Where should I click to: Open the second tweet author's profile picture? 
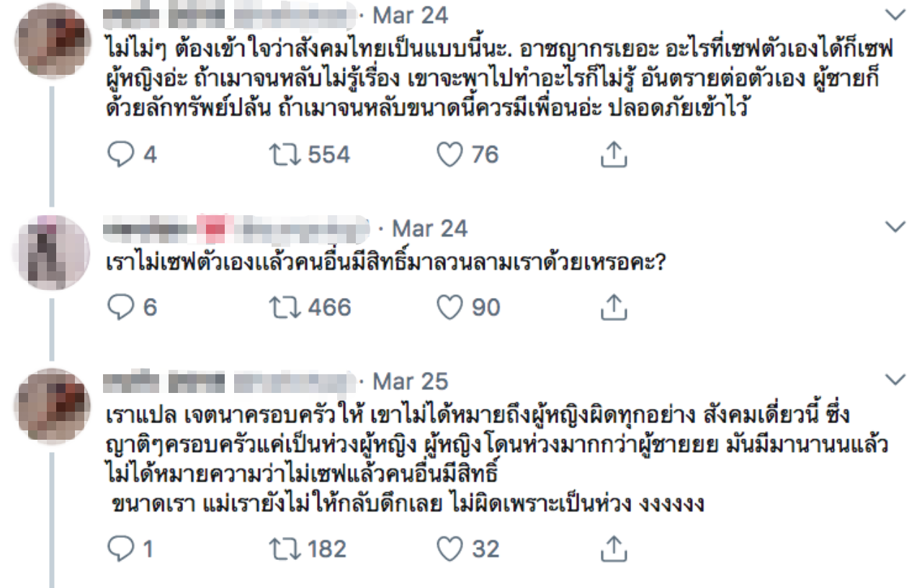click(51, 251)
